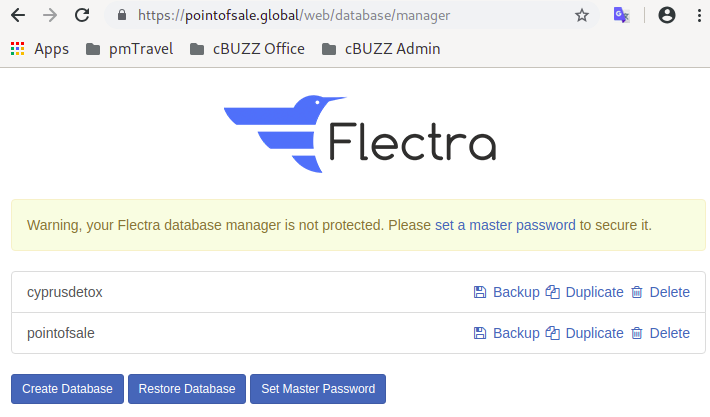
Task: Click the Create Database button
Action: coord(67,389)
